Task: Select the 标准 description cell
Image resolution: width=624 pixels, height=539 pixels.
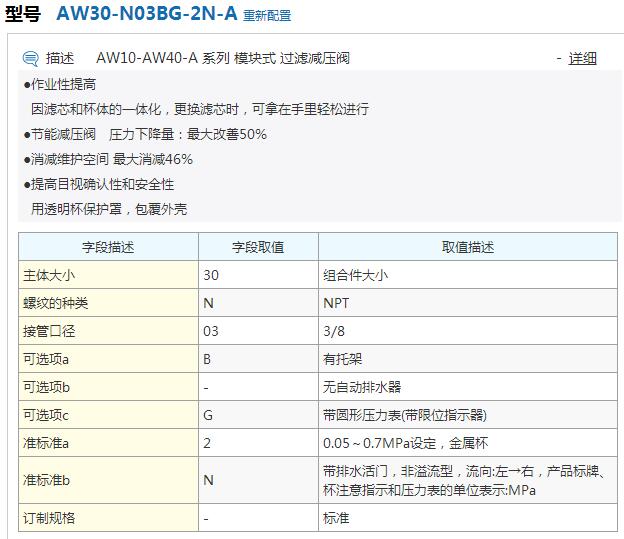Action: [x=468, y=518]
